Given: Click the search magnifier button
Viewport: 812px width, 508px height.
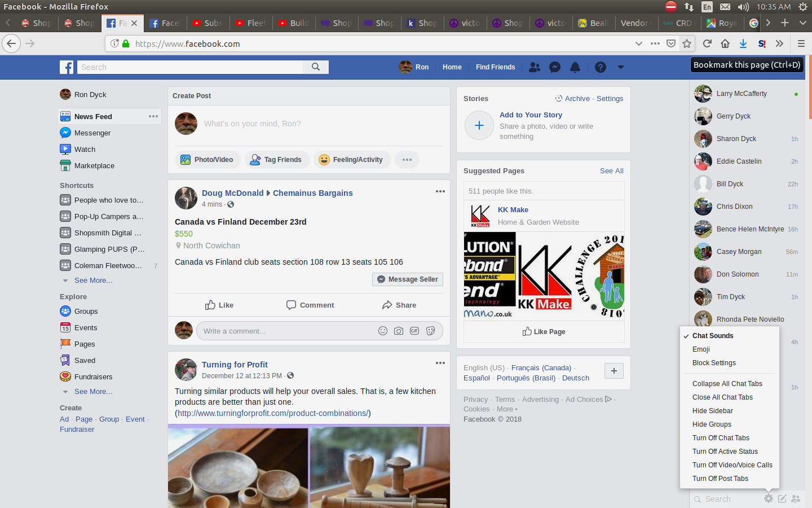Looking at the screenshot, I should tap(316, 67).
